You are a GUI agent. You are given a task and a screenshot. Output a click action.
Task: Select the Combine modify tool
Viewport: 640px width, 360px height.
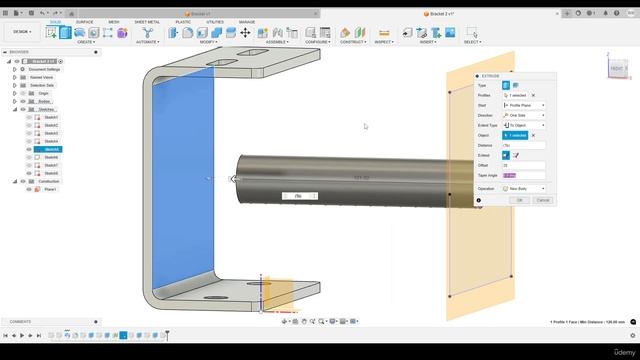point(216,32)
